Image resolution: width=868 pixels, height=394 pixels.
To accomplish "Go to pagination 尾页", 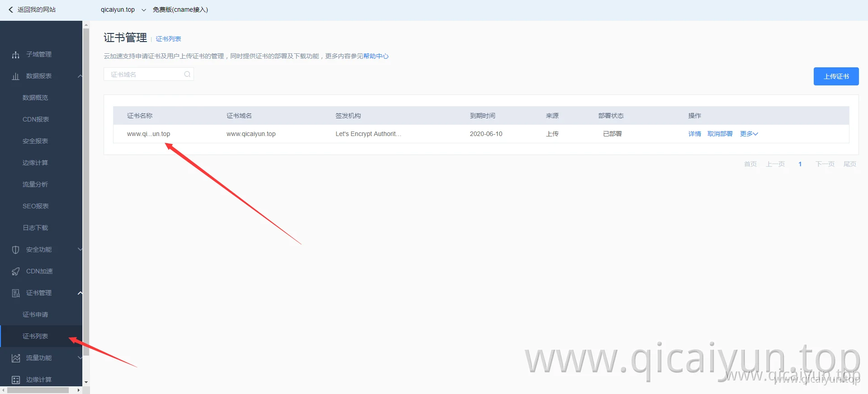I will [850, 164].
